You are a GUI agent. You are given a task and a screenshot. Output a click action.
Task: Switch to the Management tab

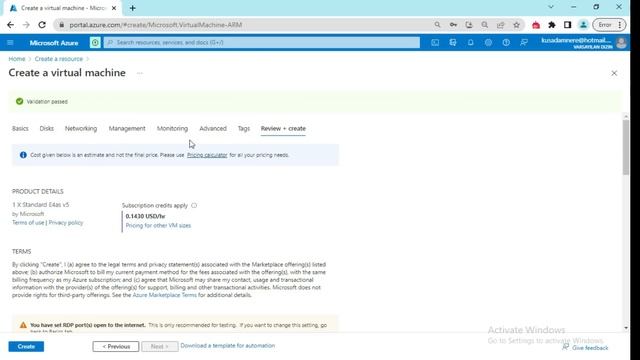click(127, 128)
